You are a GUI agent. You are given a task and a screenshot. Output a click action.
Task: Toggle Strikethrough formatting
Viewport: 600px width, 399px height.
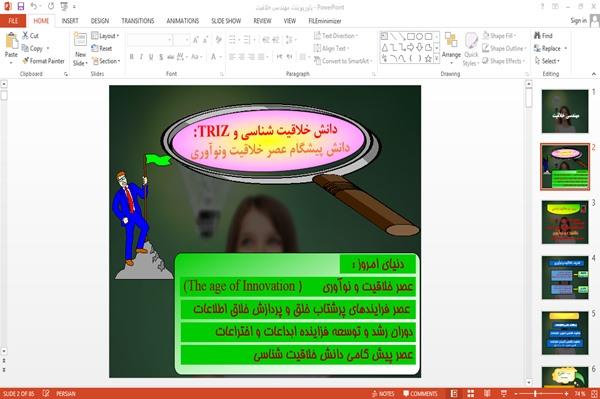click(170, 57)
